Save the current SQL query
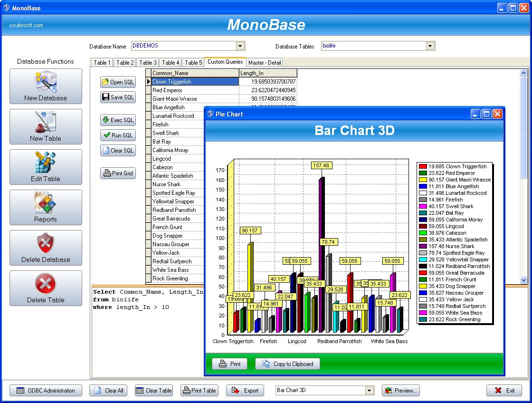Viewport: 532px width, 403px height. coord(118,97)
